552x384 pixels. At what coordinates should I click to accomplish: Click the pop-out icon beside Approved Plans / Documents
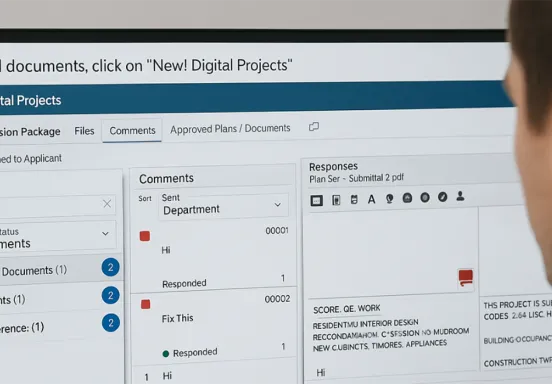314,127
